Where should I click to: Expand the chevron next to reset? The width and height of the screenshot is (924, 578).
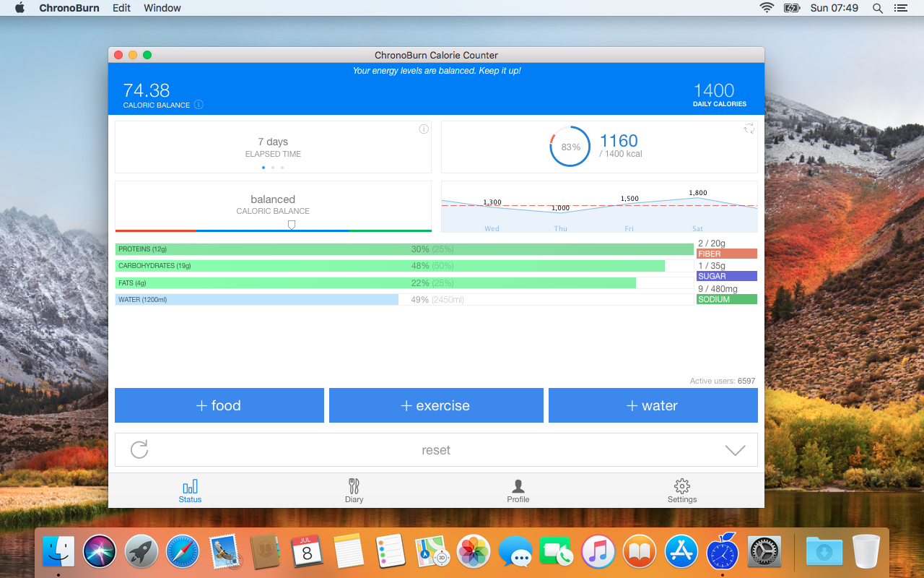click(735, 450)
